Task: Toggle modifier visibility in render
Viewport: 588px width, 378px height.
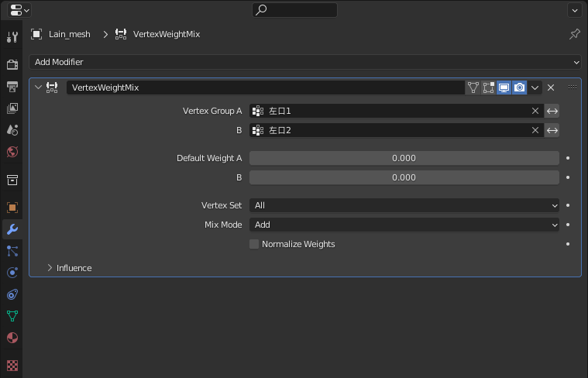Action: 519,88
